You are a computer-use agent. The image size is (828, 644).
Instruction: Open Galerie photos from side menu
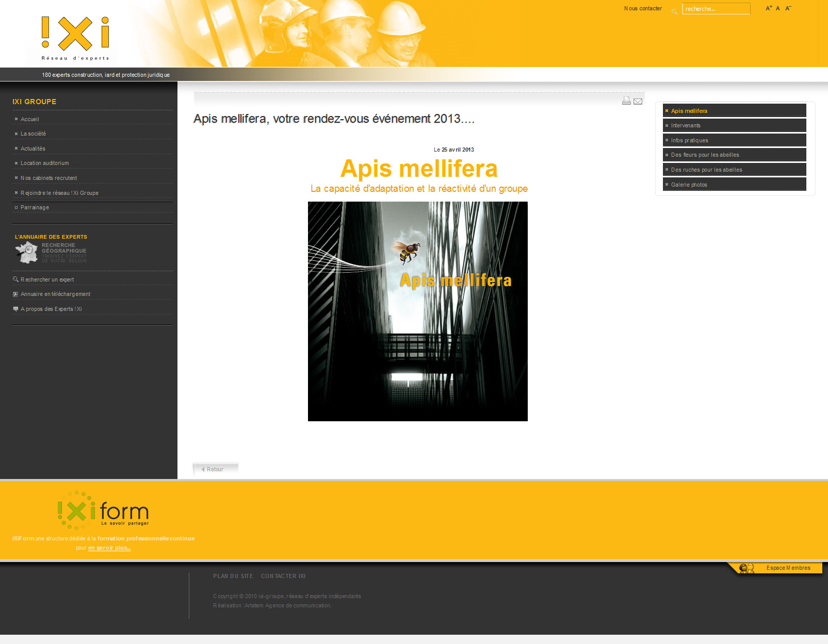point(689,185)
